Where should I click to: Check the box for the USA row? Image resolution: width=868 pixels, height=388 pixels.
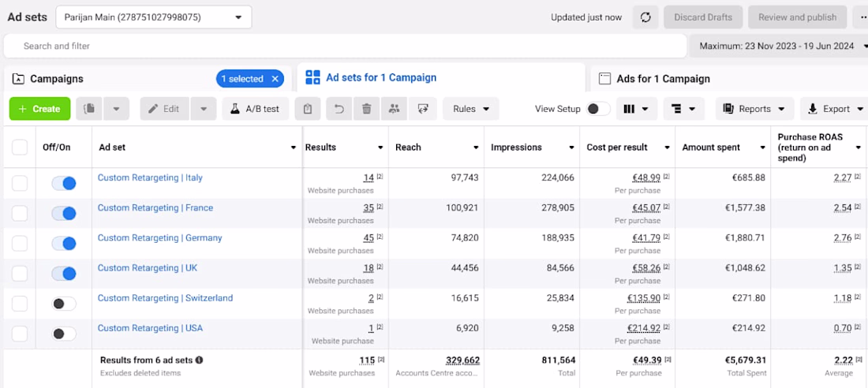pos(20,334)
